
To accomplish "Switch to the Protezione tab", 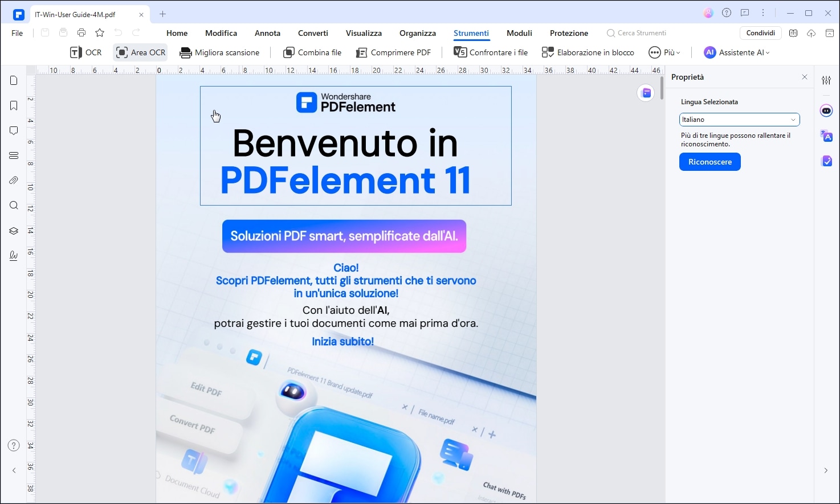I will (569, 33).
